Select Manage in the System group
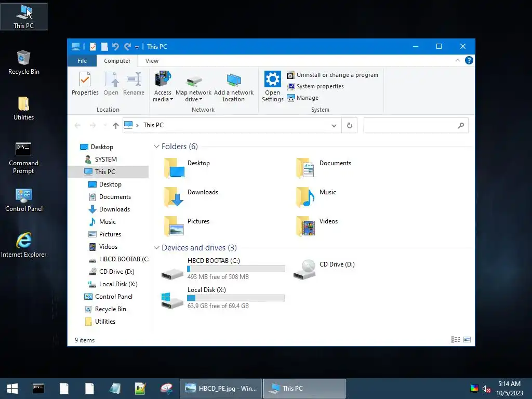 coord(303,98)
